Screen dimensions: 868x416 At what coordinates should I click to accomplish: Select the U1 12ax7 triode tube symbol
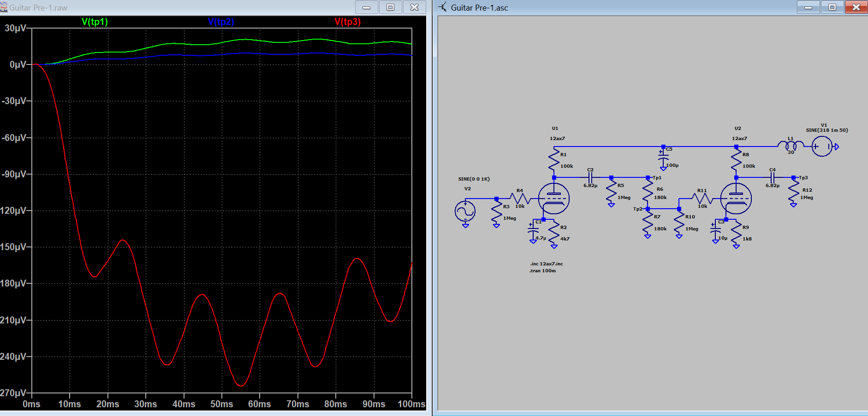tap(553, 199)
